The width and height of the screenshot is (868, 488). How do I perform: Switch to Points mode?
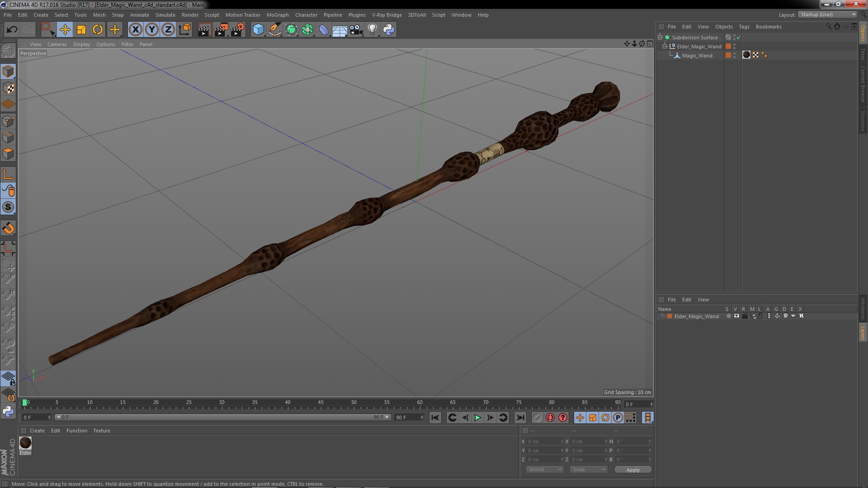(x=8, y=121)
